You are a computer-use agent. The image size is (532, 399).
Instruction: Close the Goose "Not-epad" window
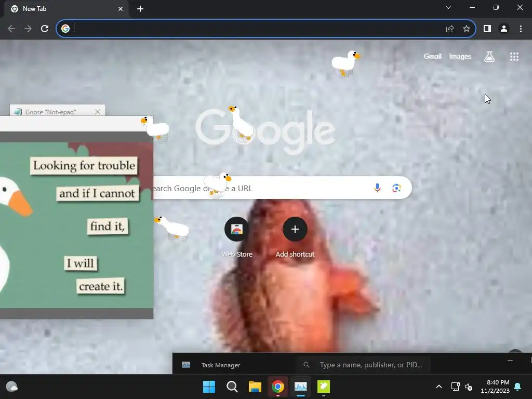98,112
